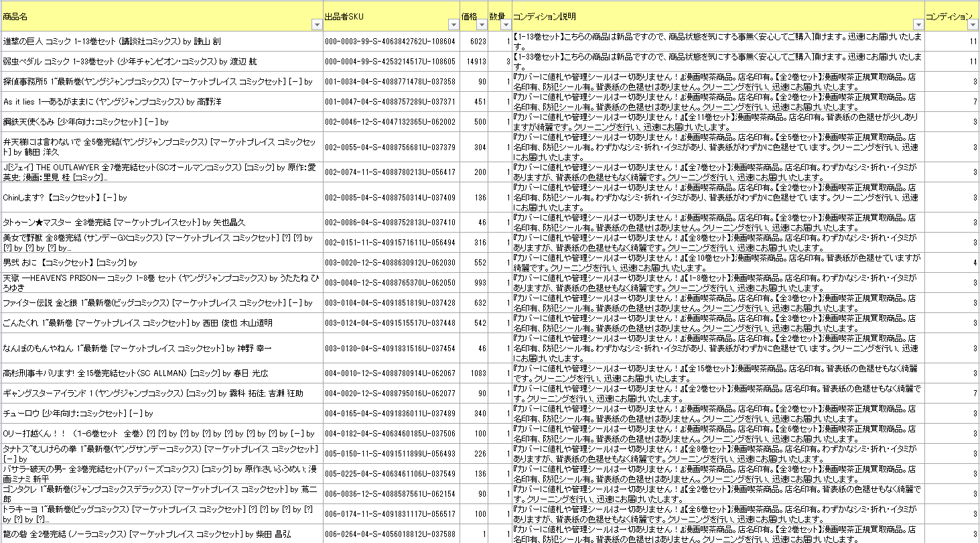Open the 価格 column filter dropdown
980x543 pixels.
click(482, 25)
